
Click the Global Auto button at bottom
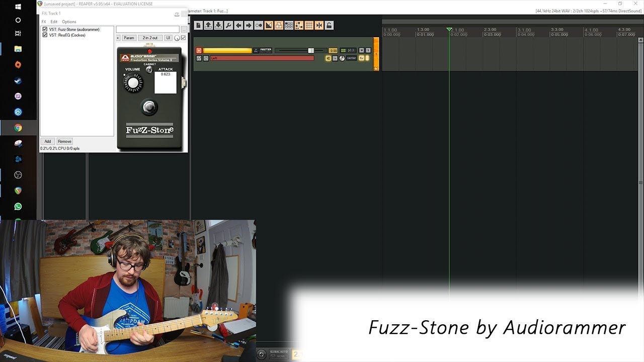coord(278,354)
